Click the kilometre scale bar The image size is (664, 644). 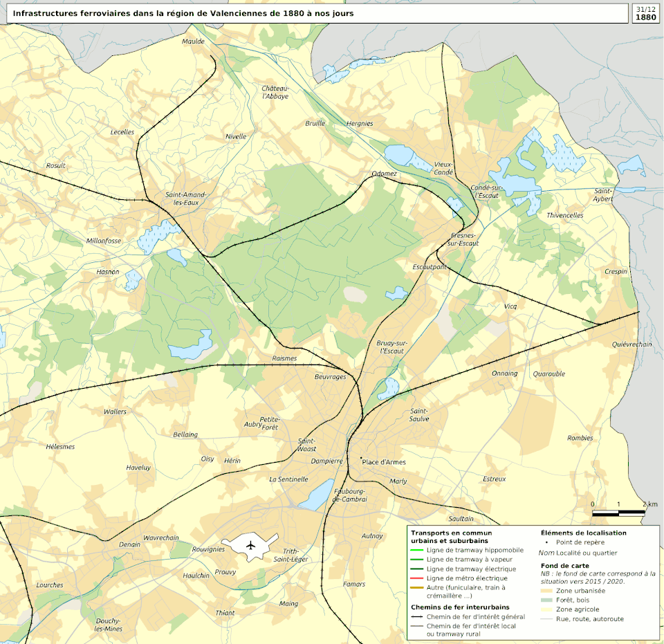pos(618,513)
